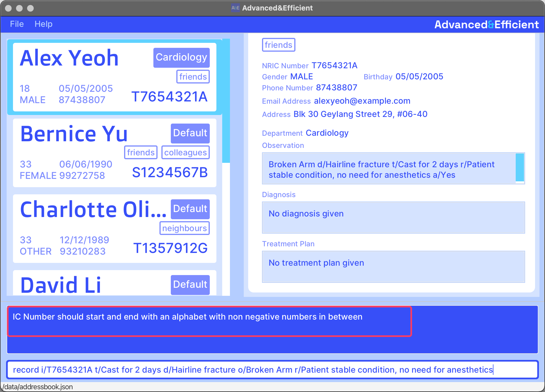This screenshot has width=545, height=392.
Task: Click the friends tag in the details panel
Action: coord(278,45)
